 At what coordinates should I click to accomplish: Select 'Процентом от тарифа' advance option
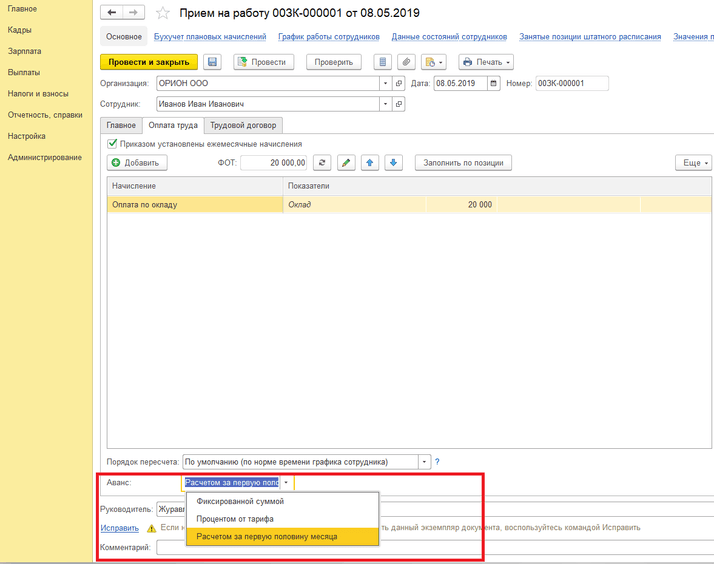[235, 519]
